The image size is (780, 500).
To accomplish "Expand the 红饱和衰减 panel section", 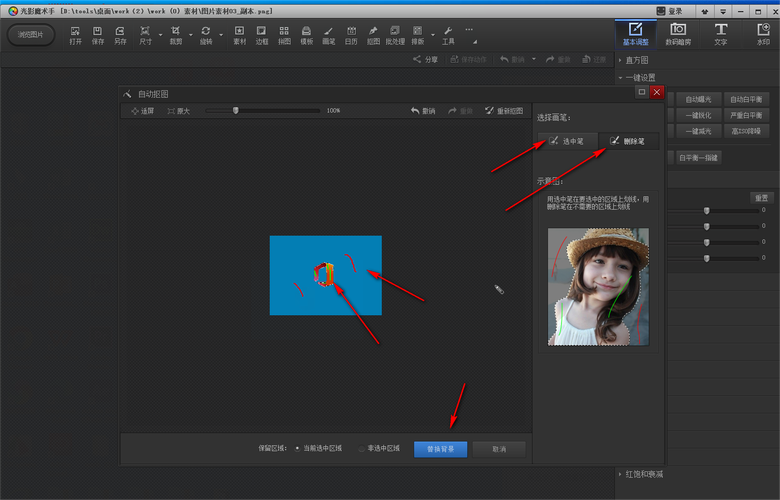I will pos(642,473).
